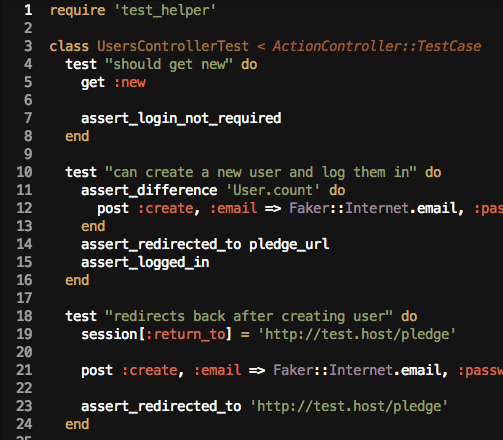Click the :new symbol after get
Viewport: 503px width, 440px height.
130,82
